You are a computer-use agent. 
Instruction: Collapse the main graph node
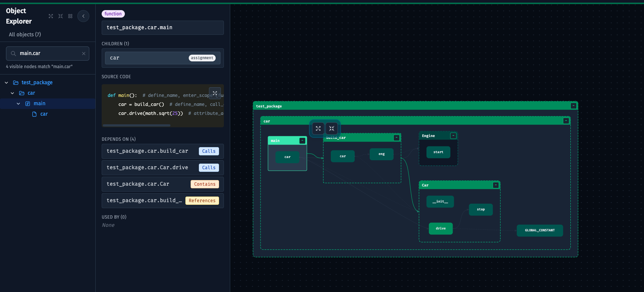coord(302,141)
